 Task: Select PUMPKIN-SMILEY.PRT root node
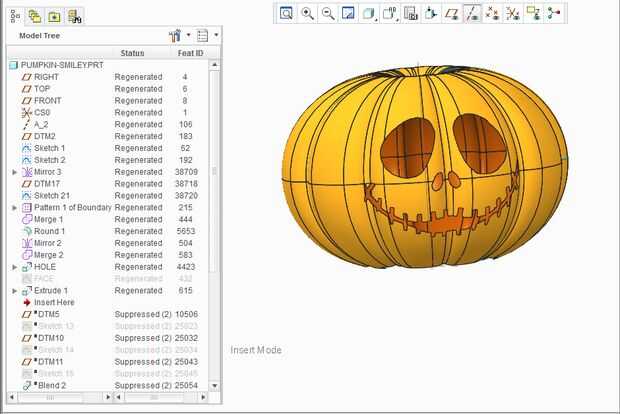pyautogui.click(x=62, y=65)
